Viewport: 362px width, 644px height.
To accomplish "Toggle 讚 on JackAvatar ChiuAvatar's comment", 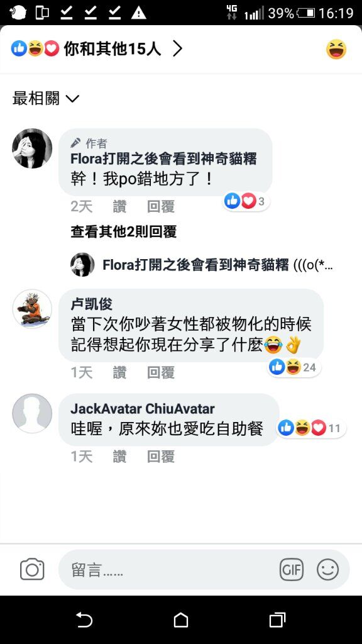I will (x=119, y=457).
